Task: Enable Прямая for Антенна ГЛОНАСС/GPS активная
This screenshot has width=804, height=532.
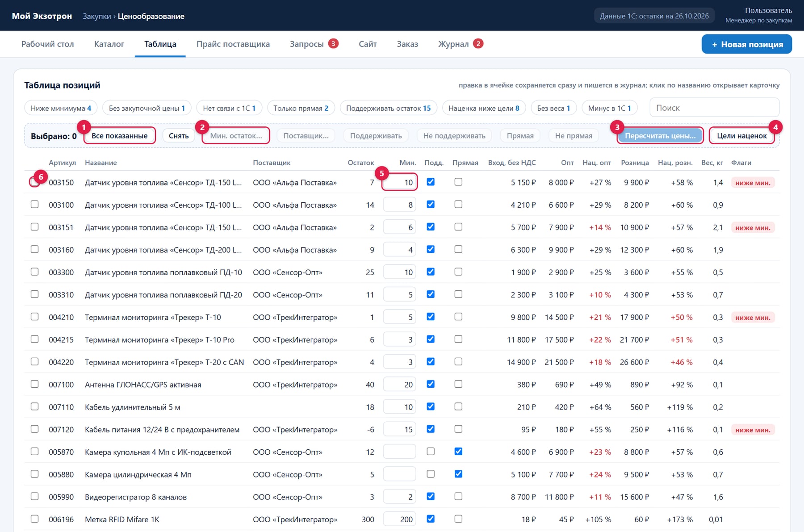Action: (x=458, y=384)
